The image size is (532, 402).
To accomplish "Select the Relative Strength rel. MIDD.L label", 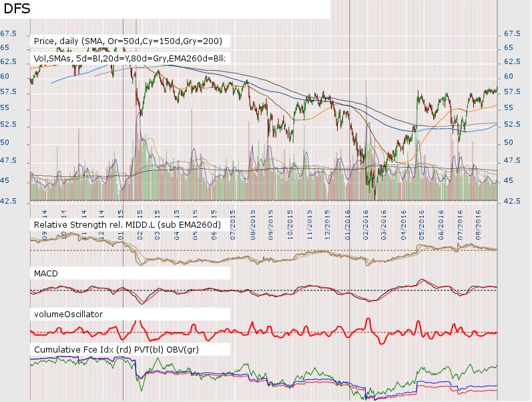I will (127, 224).
